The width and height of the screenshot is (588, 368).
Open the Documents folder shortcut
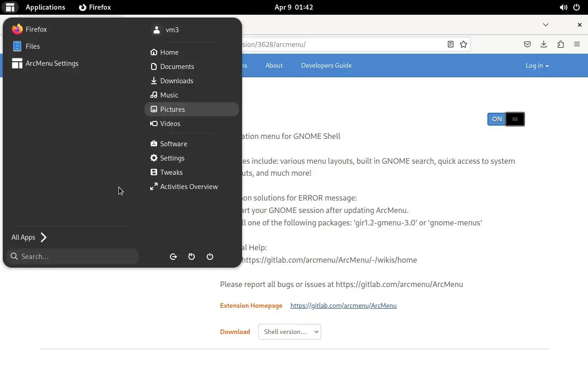tap(192, 67)
